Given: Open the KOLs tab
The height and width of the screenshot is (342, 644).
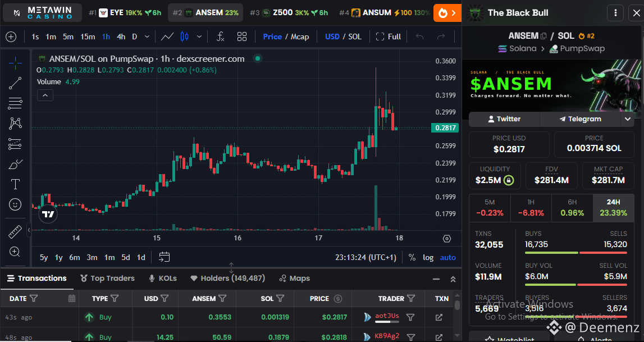Looking at the screenshot, I should tap(163, 279).
